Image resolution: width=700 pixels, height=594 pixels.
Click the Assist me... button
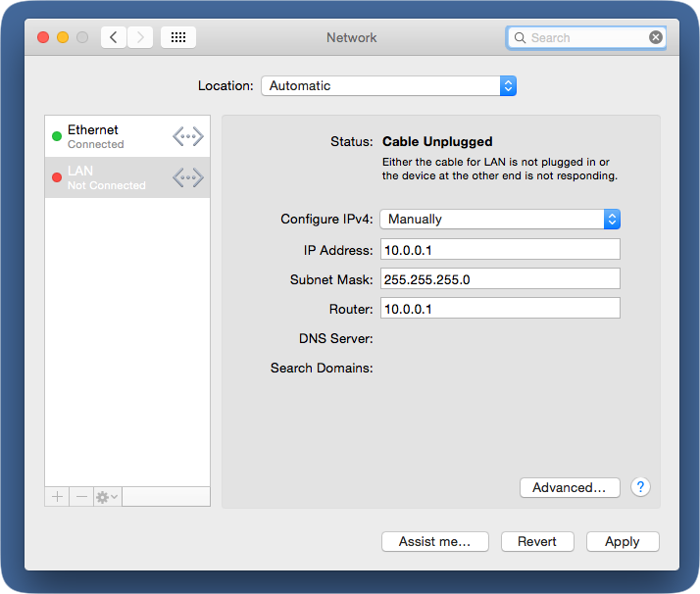[435, 541]
